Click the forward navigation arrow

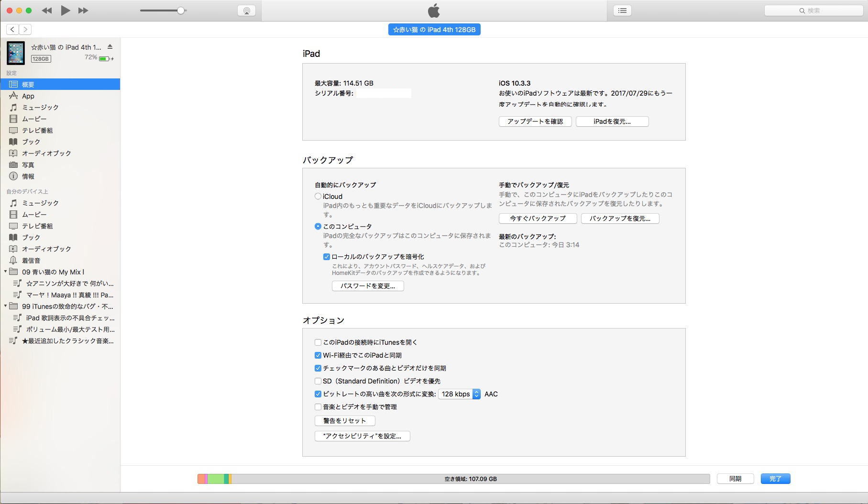25,30
